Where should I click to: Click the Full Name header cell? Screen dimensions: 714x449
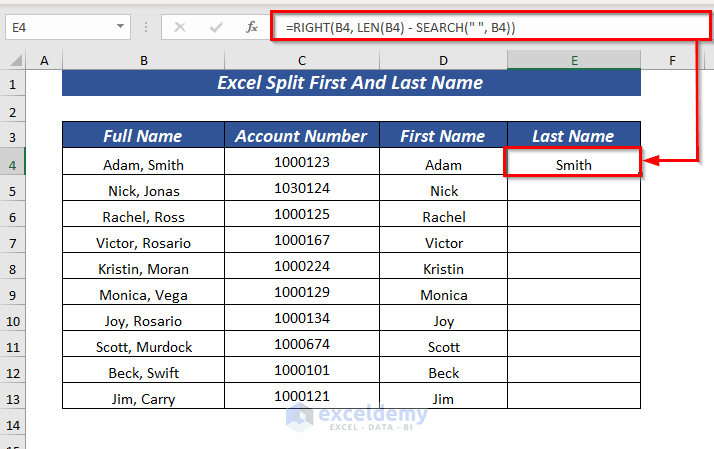(144, 136)
